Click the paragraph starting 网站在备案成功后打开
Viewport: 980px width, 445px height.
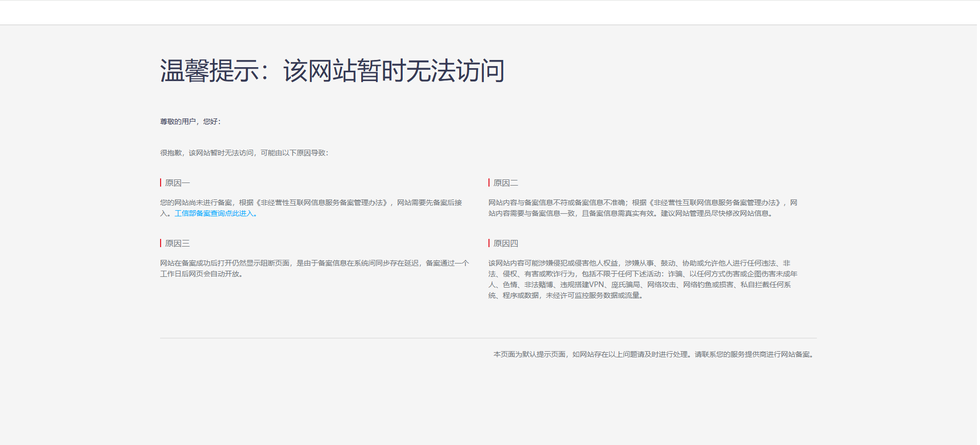click(315, 268)
